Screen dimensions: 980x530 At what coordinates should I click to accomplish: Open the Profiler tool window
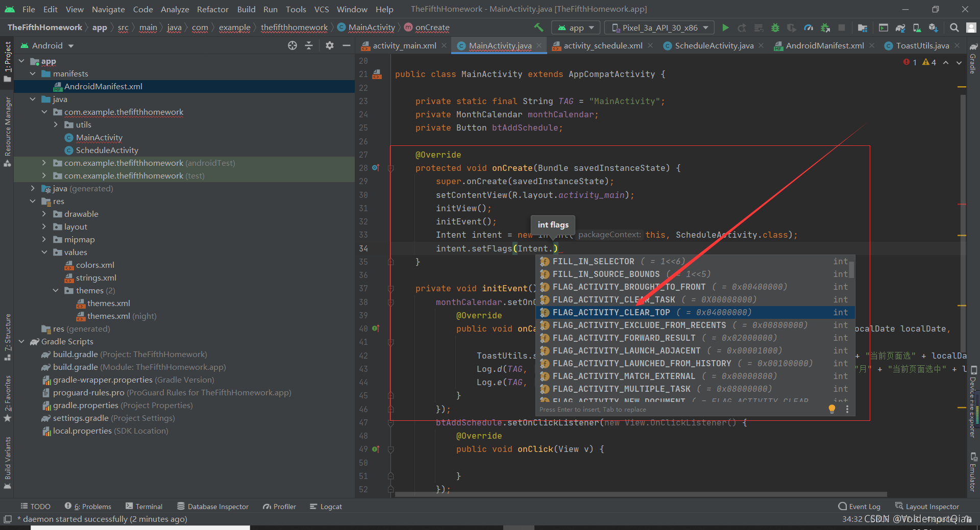pyautogui.click(x=279, y=506)
